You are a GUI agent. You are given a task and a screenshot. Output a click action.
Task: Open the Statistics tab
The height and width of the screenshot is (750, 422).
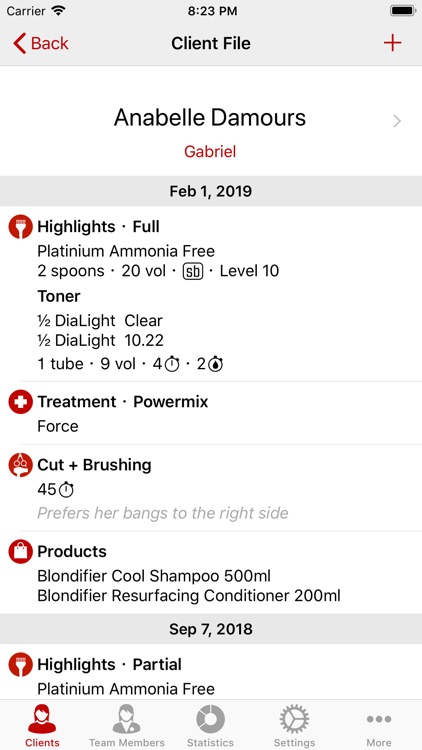[x=210, y=726]
